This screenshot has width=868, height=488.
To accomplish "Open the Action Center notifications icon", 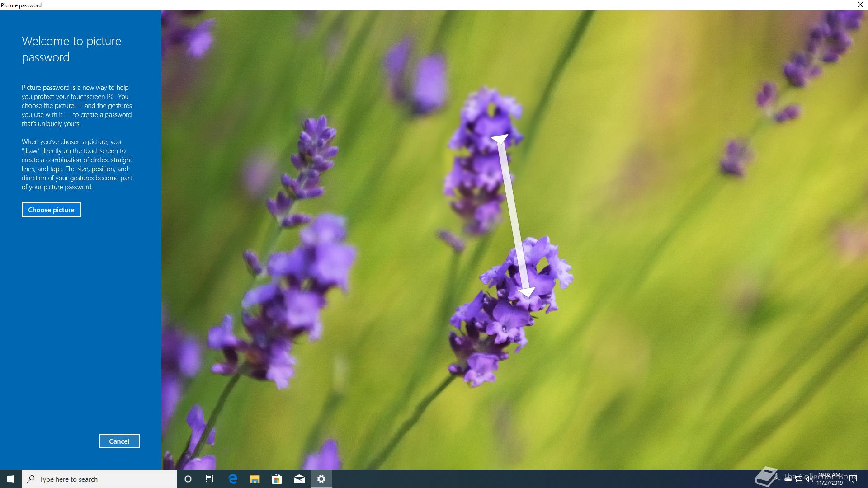I will click(x=853, y=479).
